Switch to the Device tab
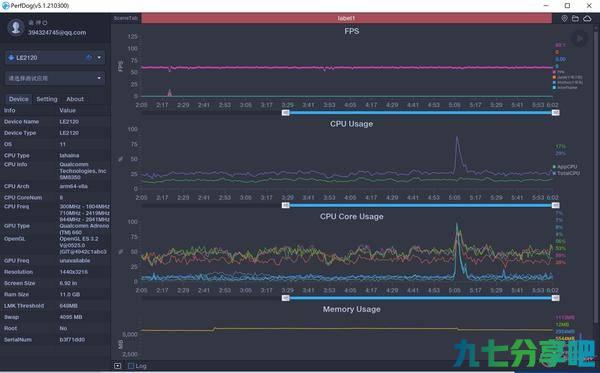 (18, 99)
